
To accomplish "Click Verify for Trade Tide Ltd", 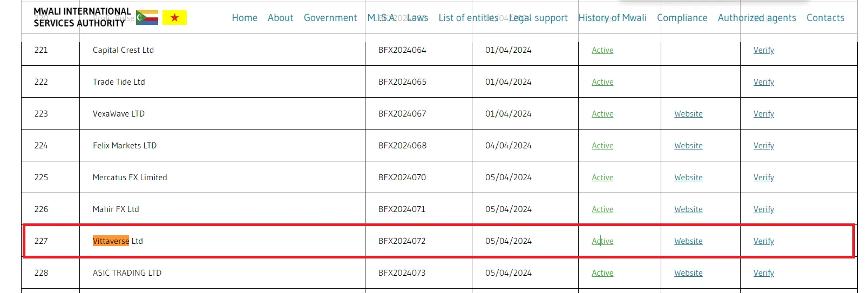I will tap(763, 82).
